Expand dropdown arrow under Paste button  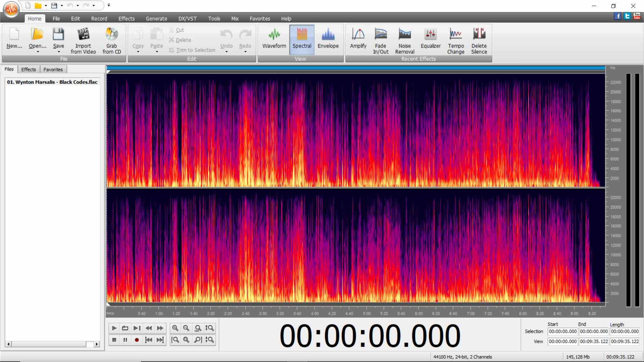coord(157,52)
